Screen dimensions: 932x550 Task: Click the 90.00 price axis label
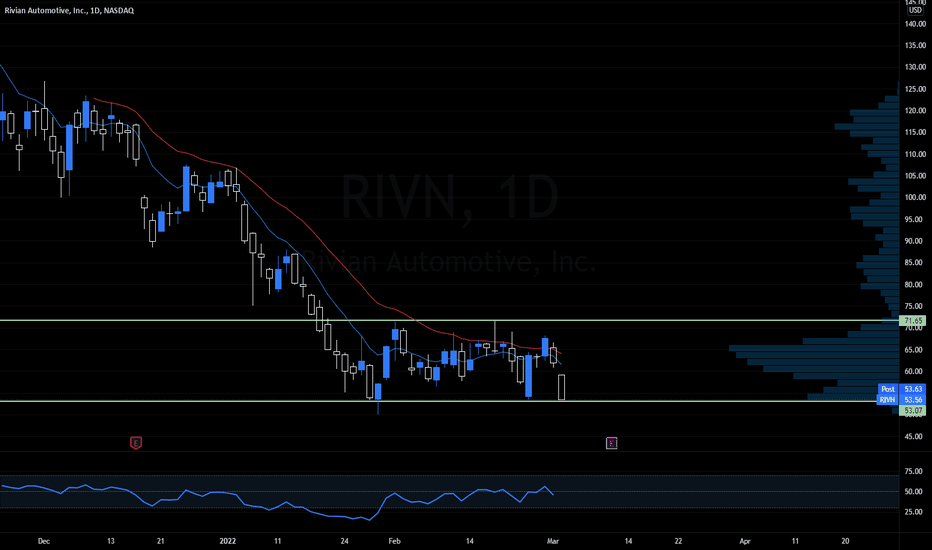[915, 241]
